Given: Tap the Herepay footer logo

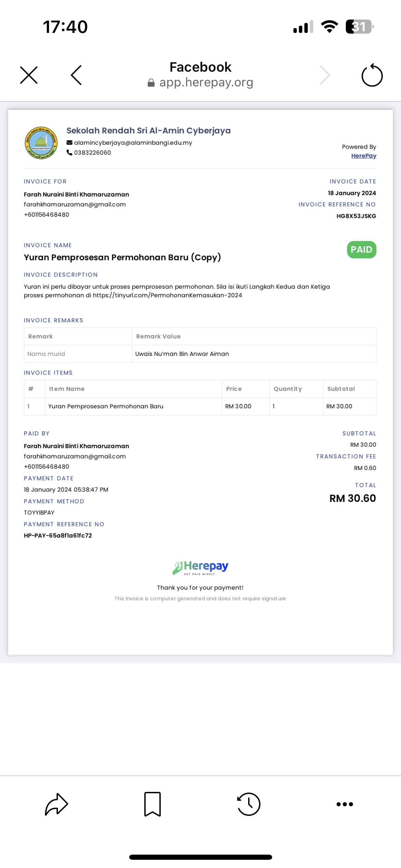Looking at the screenshot, I should tap(200, 568).
